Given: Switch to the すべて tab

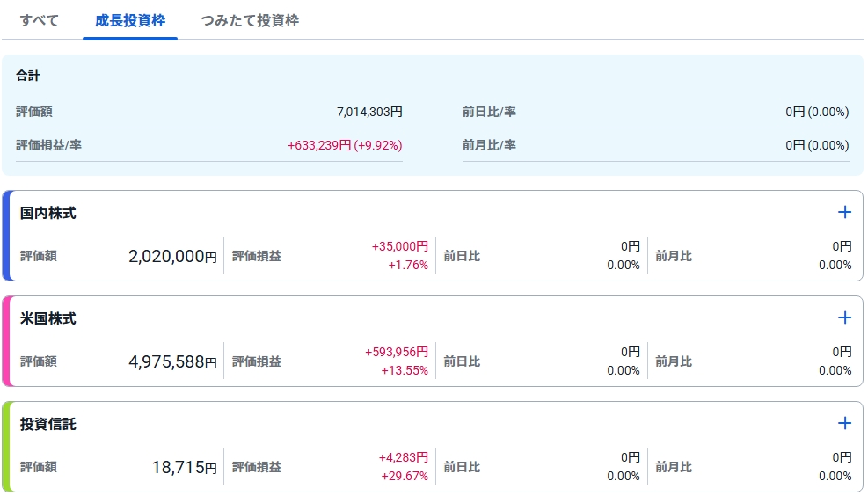Looking at the screenshot, I should pos(40,20).
